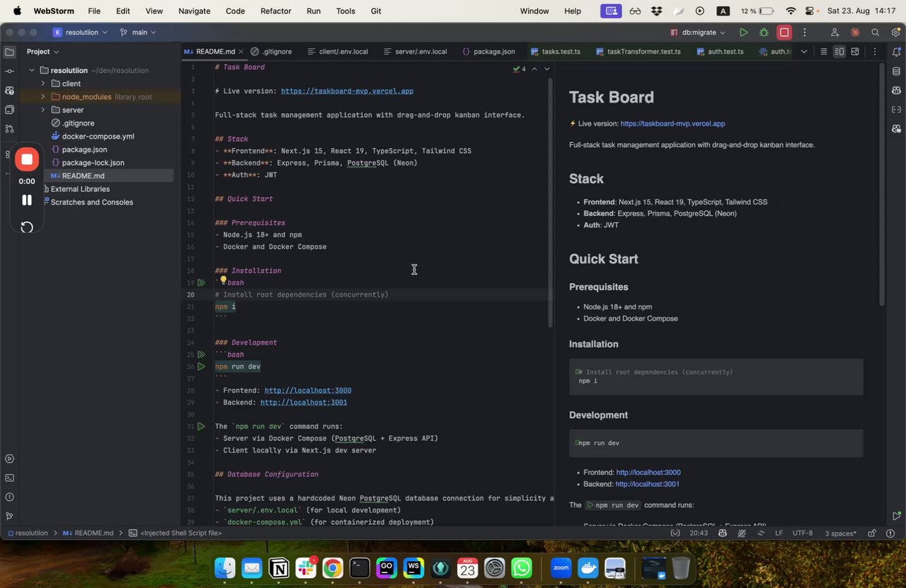The width and height of the screenshot is (906, 588).
Task: Start debugging db:migrate
Action: point(764,33)
